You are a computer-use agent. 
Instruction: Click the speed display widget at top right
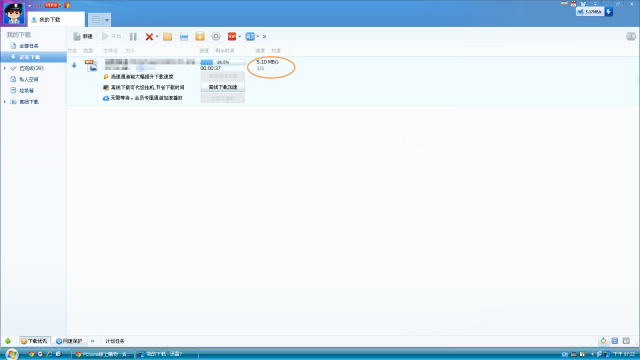coord(590,12)
